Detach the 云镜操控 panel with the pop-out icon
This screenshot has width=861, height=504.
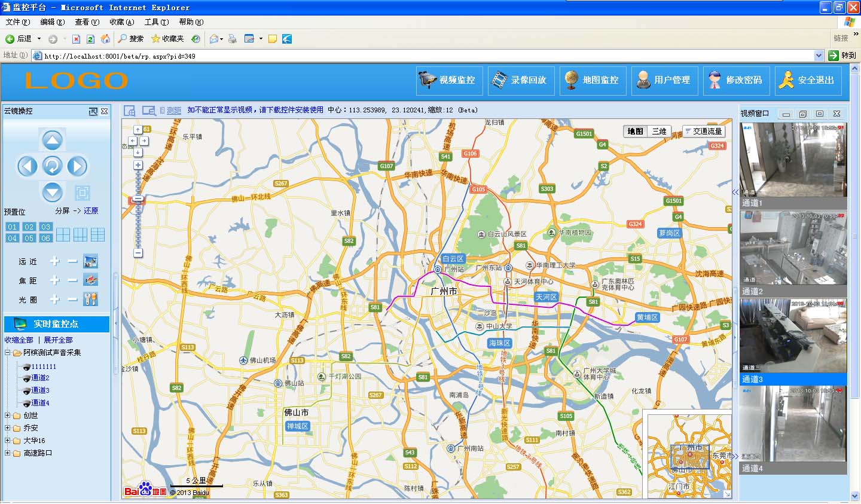[x=93, y=111]
